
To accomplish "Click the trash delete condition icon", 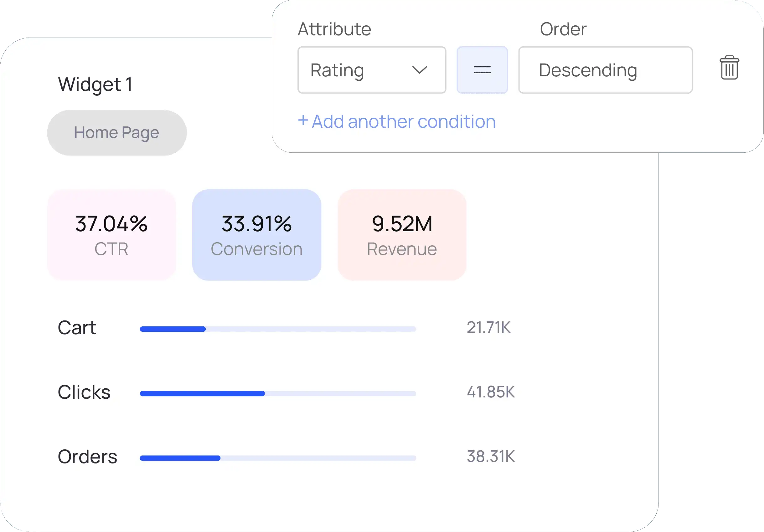I will click(729, 68).
